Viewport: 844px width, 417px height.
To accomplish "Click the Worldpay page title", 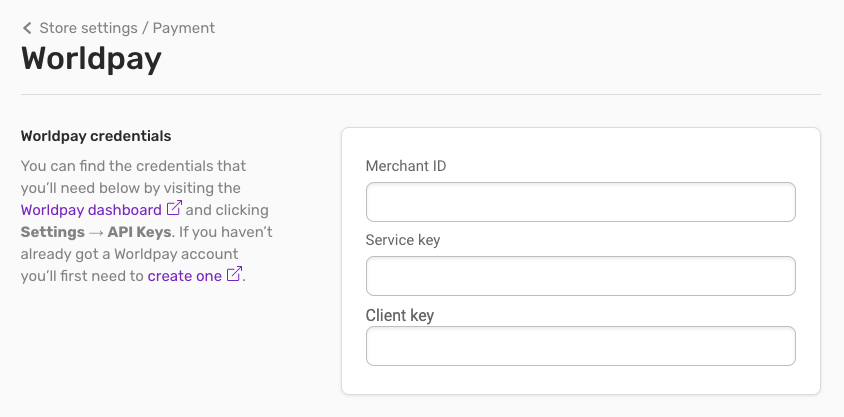I will click(x=91, y=58).
